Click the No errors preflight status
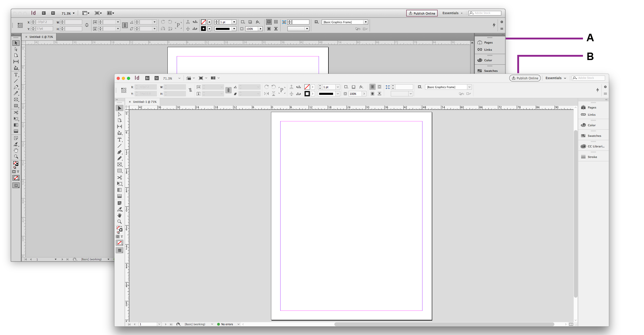Image resolution: width=644 pixels, height=335 pixels. pos(227,324)
